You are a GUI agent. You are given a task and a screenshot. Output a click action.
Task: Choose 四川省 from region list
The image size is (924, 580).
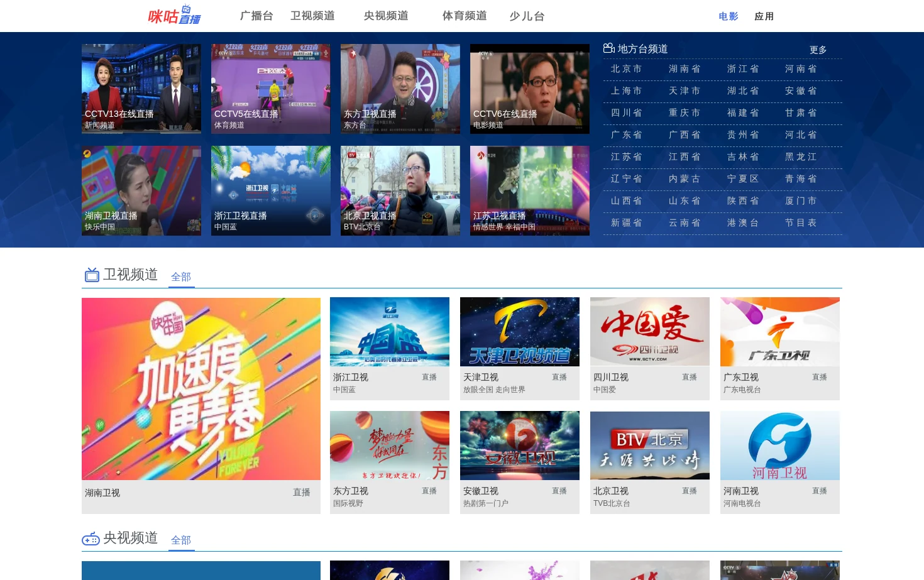coord(626,113)
